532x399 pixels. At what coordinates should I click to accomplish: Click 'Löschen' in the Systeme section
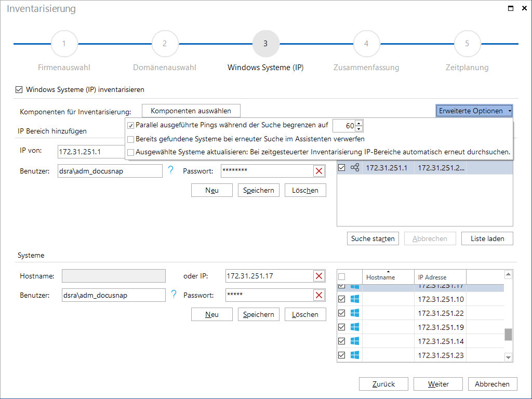(305, 314)
